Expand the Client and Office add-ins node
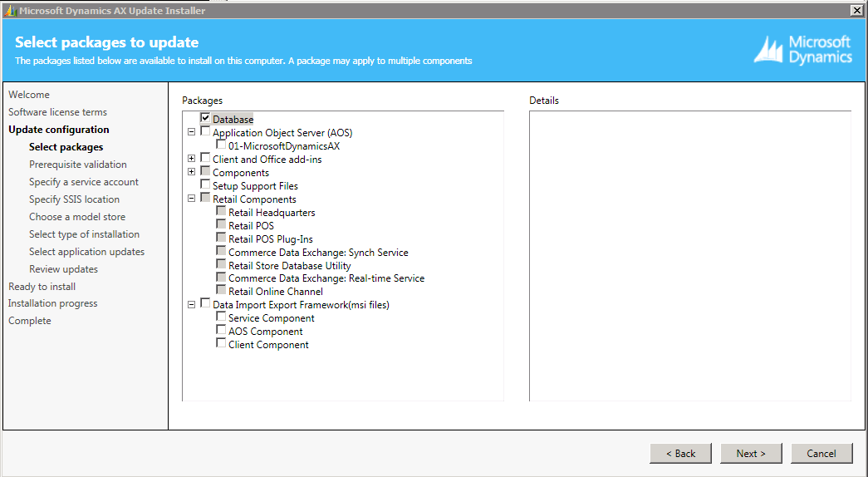This screenshot has height=477, width=868. 192,159
